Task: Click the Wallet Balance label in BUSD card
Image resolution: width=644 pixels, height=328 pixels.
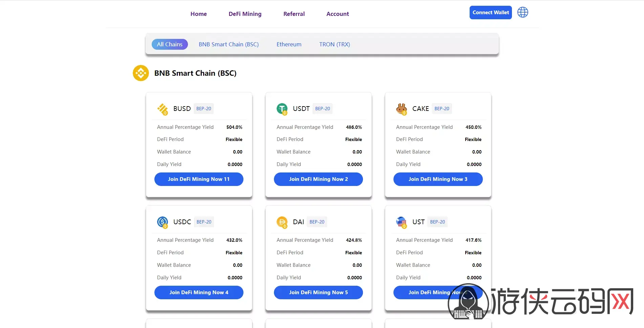Action: pyautogui.click(x=174, y=152)
